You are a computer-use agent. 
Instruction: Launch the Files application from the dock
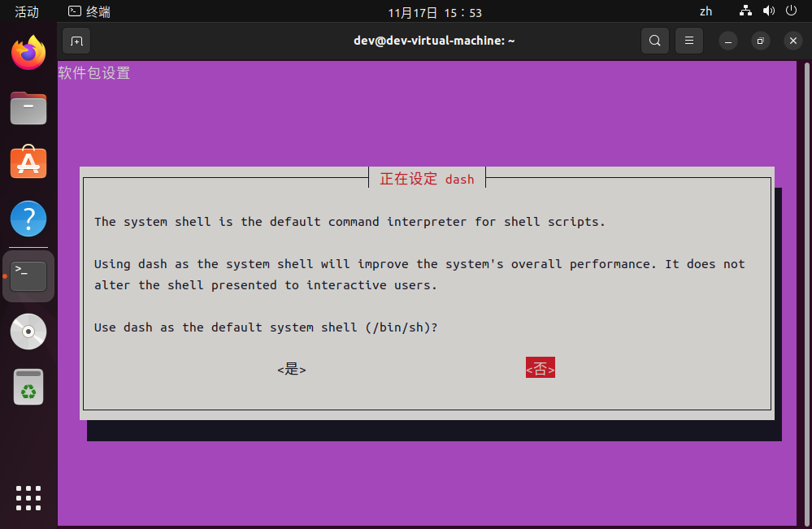pyautogui.click(x=28, y=108)
